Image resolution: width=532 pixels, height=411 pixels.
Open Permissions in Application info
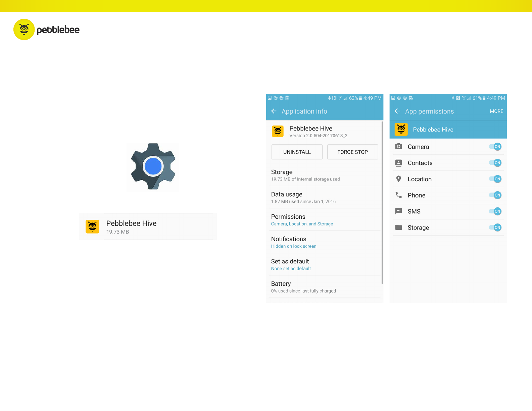click(324, 220)
